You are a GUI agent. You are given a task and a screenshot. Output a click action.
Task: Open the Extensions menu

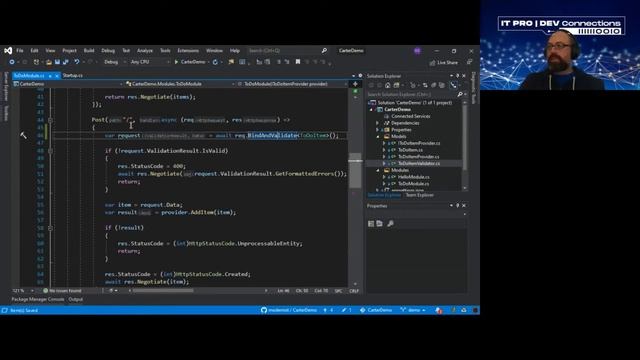pos(188,51)
